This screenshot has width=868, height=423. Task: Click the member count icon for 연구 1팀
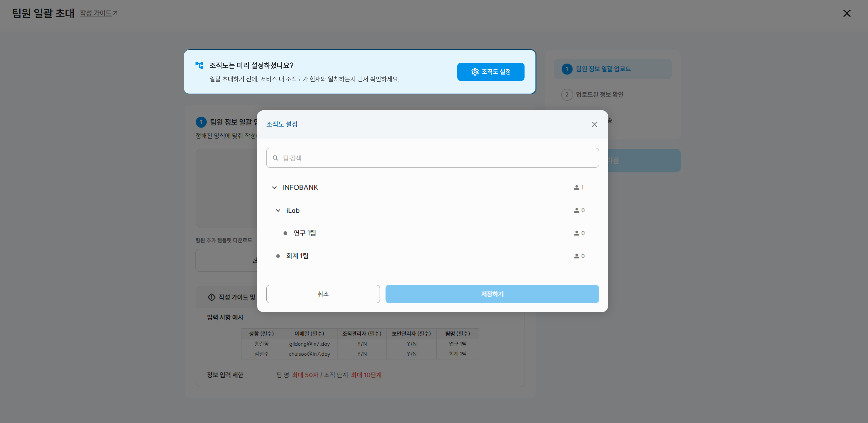[x=576, y=233]
